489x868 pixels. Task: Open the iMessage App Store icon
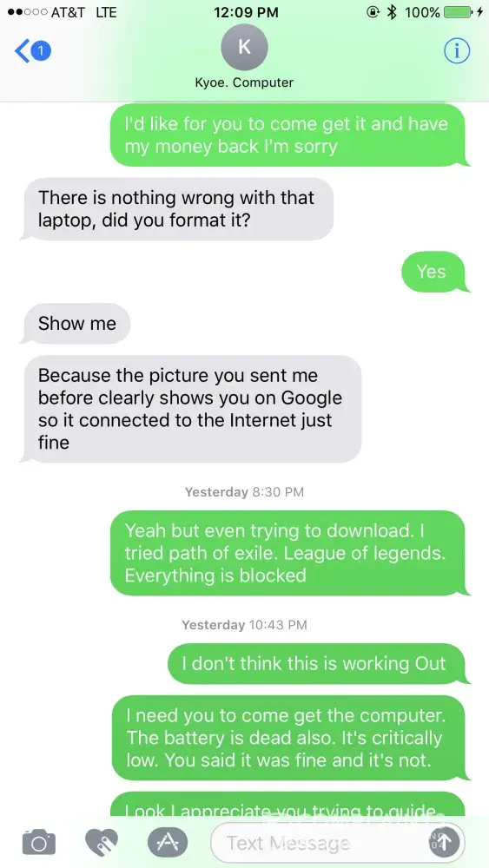point(168,842)
